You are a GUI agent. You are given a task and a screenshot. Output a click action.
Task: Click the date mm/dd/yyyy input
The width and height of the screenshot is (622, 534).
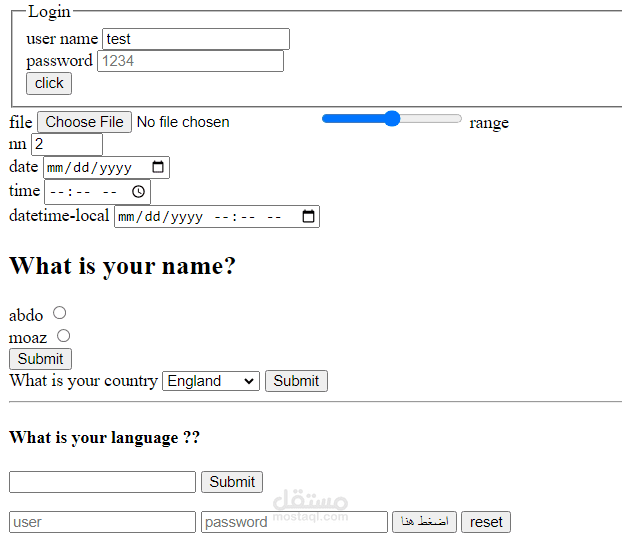[x=106, y=167]
